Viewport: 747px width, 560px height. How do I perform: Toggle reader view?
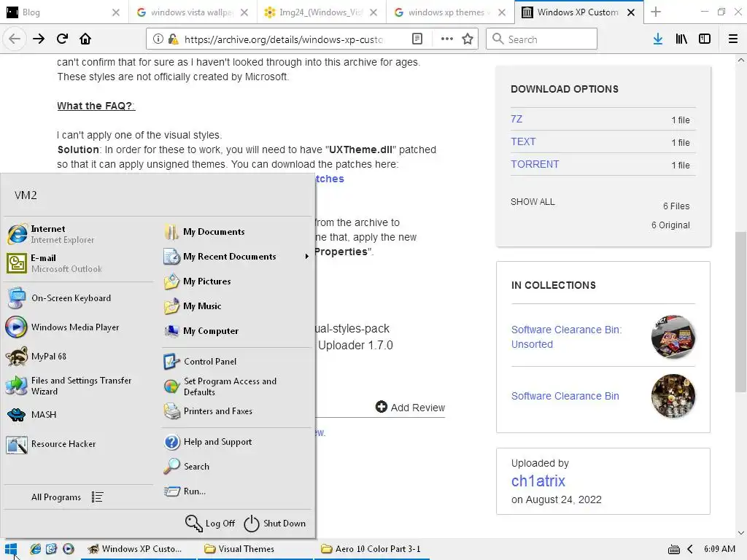point(417,39)
